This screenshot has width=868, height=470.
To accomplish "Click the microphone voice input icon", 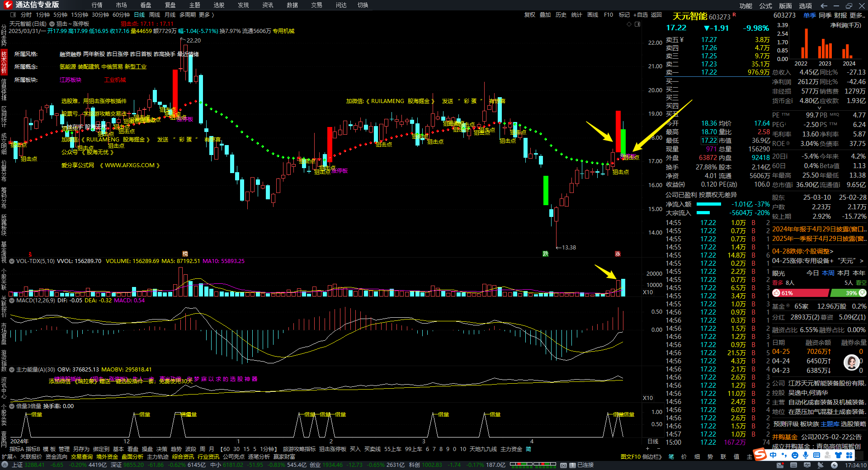I will (806, 455).
